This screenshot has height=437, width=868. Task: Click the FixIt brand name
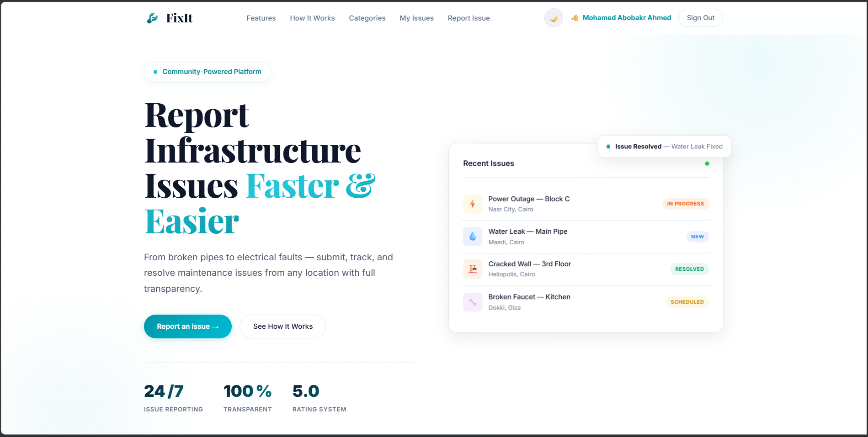coord(179,18)
